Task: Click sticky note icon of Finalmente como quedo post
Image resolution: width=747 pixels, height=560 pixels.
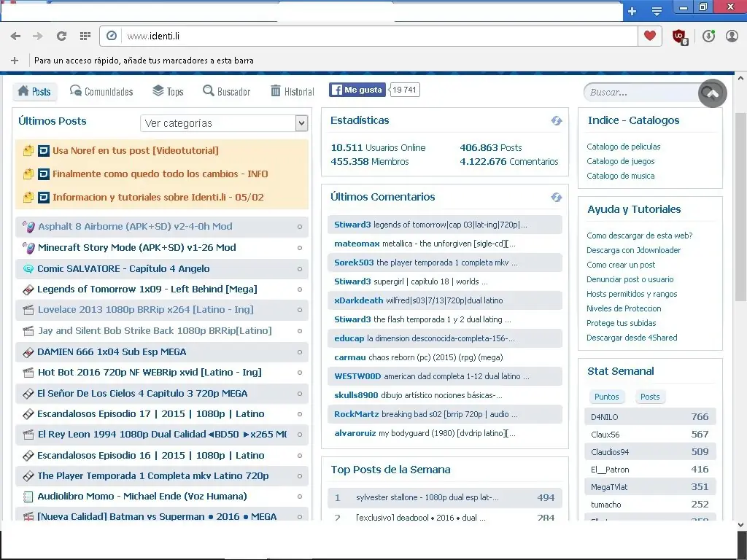Action: tap(28, 174)
